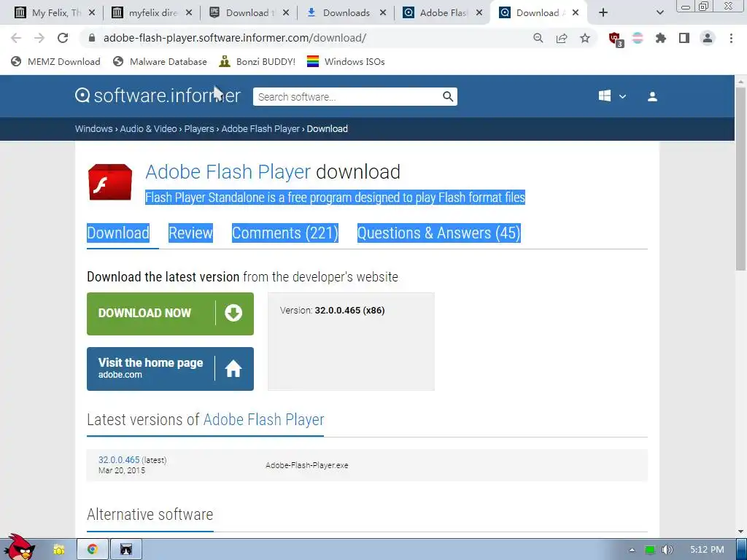Click the page vertical scrollbar thumb
747x560 pixels.
741,179
